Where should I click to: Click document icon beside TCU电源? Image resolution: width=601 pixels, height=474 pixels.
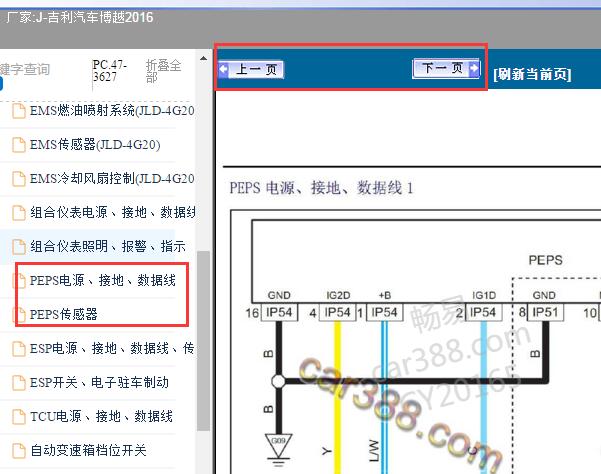tap(19, 417)
